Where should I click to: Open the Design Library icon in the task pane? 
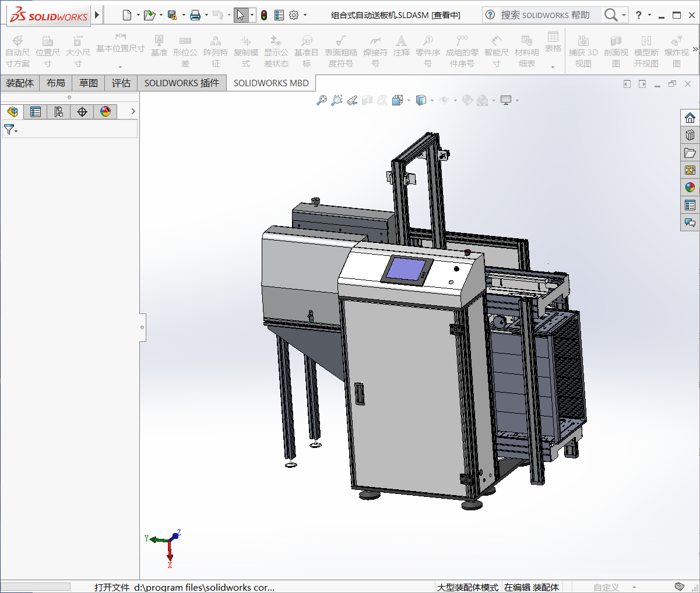690,135
